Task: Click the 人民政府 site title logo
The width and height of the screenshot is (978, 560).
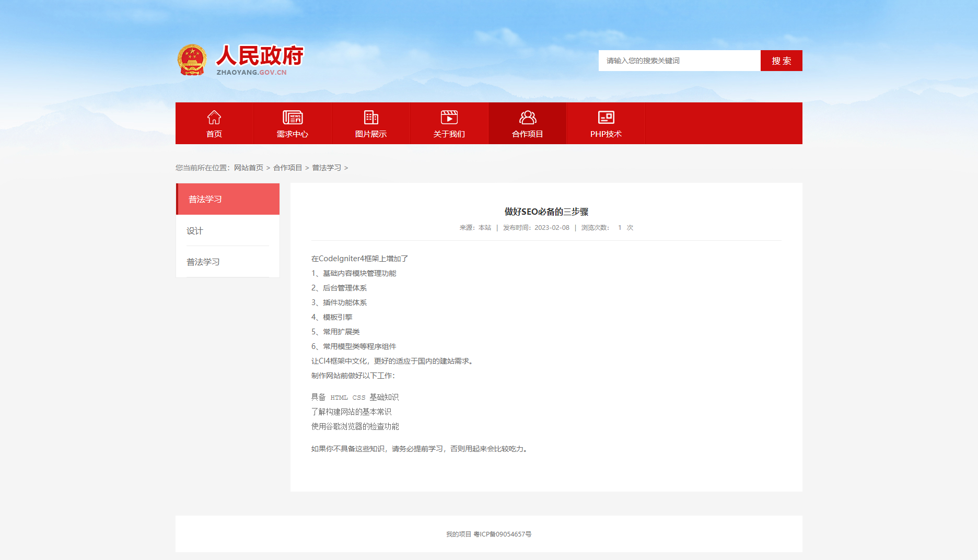Action: pyautogui.click(x=260, y=56)
